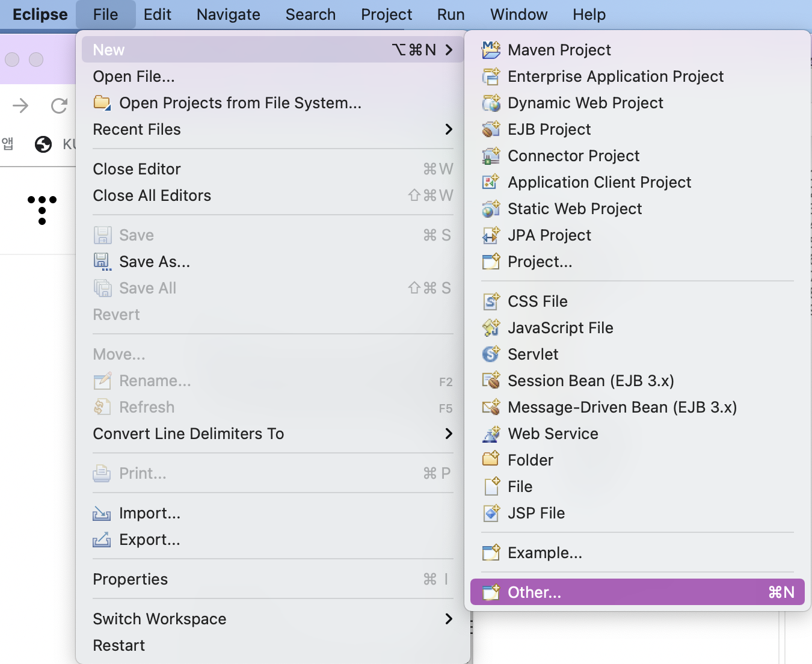Click the Example... wizard icon
The image size is (812, 664).
491,553
